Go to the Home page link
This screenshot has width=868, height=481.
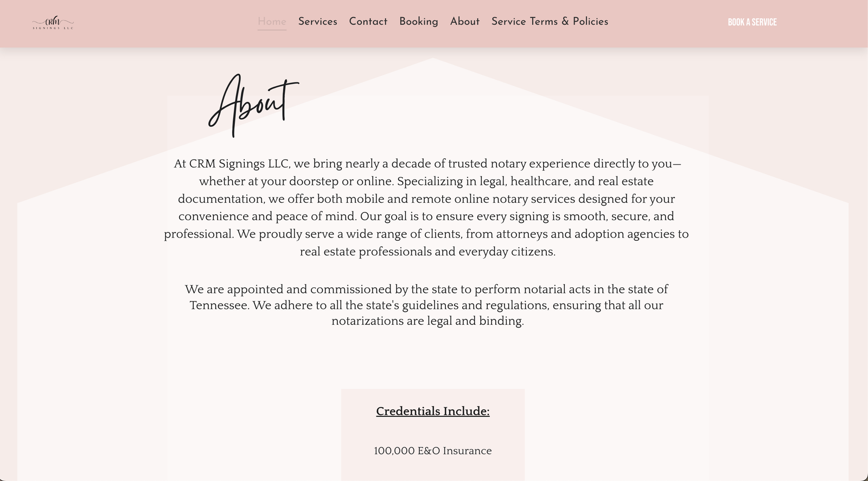(x=272, y=22)
